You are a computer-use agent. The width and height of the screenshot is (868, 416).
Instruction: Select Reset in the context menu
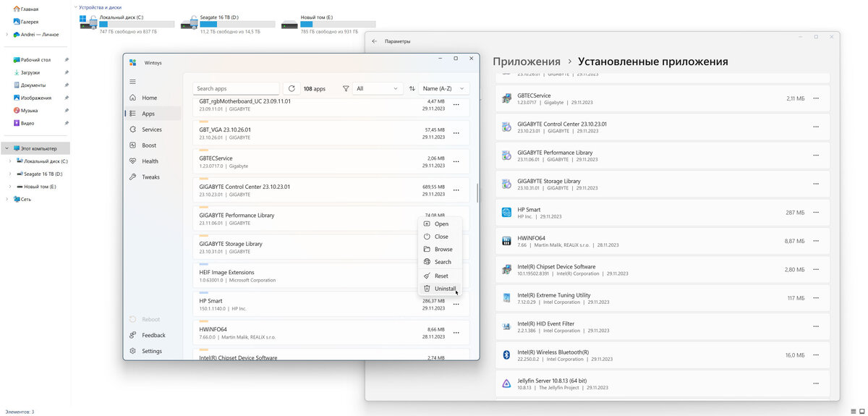coord(440,276)
